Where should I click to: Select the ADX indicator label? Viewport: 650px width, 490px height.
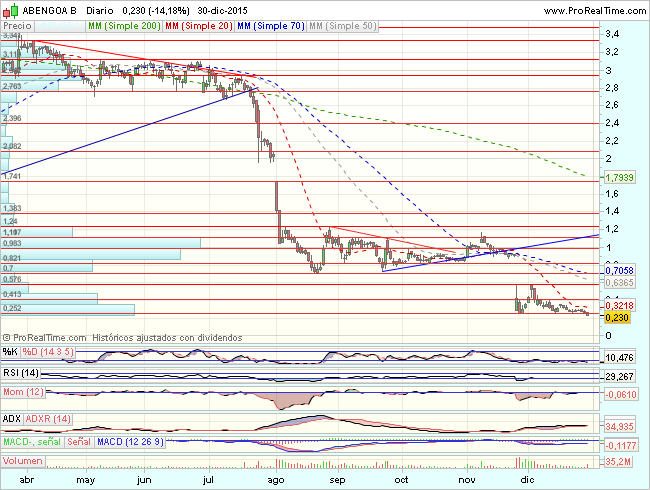[x=12, y=419]
